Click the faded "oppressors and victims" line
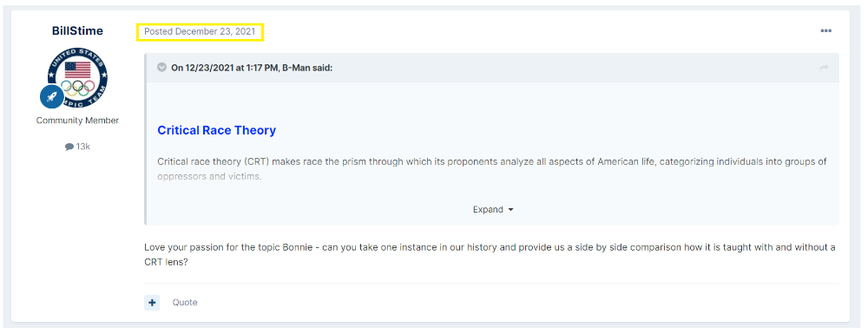 click(209, 178)
